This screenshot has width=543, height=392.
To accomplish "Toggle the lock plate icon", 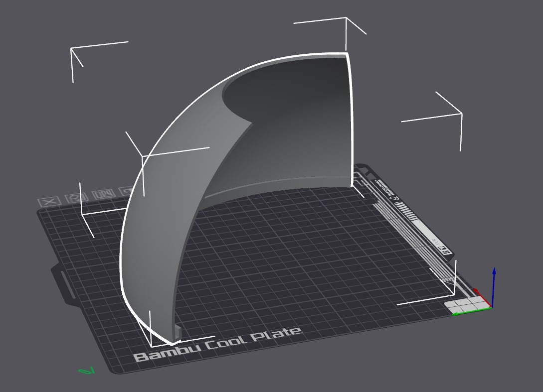I will pyautogui.click(x=125, y=191).
